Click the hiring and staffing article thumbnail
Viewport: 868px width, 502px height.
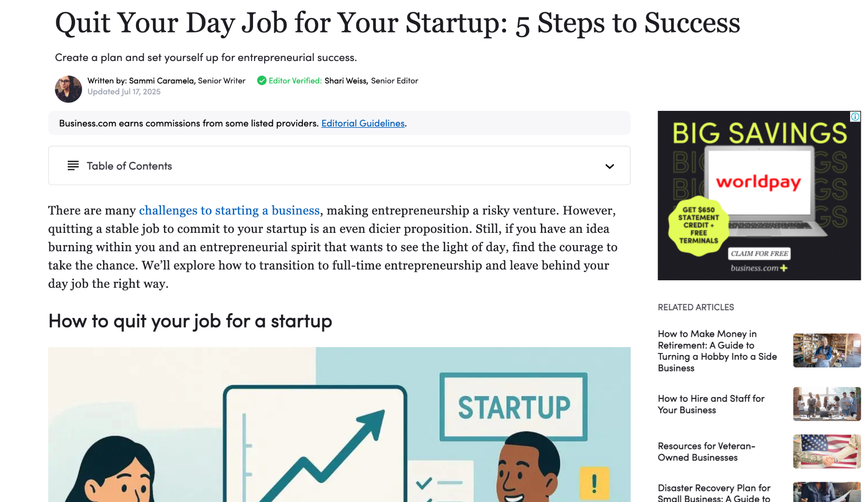coord(826,404)
